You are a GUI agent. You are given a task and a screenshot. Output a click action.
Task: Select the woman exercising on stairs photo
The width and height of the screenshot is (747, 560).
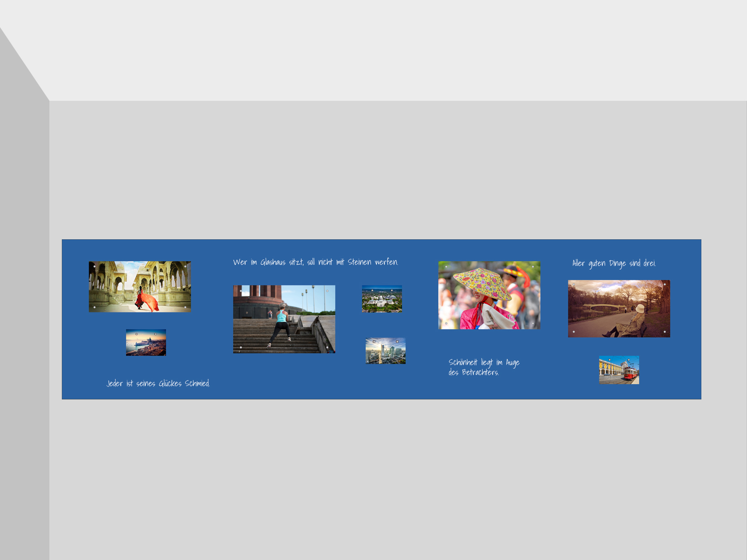click(x=284, y=319)
